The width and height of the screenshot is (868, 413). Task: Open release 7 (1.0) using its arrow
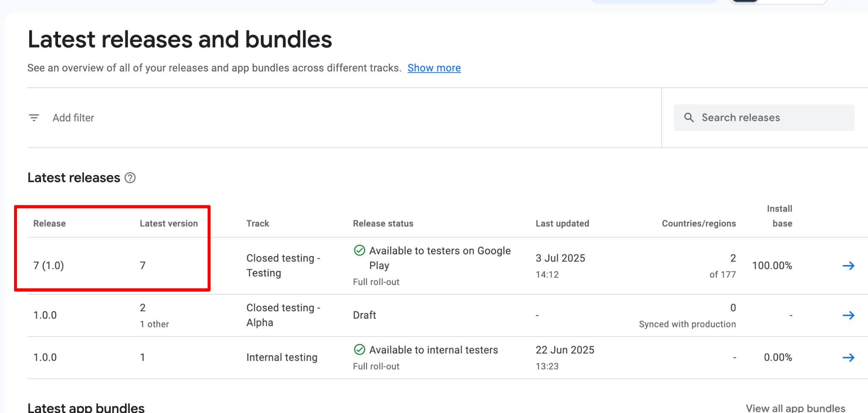[848, 266]
